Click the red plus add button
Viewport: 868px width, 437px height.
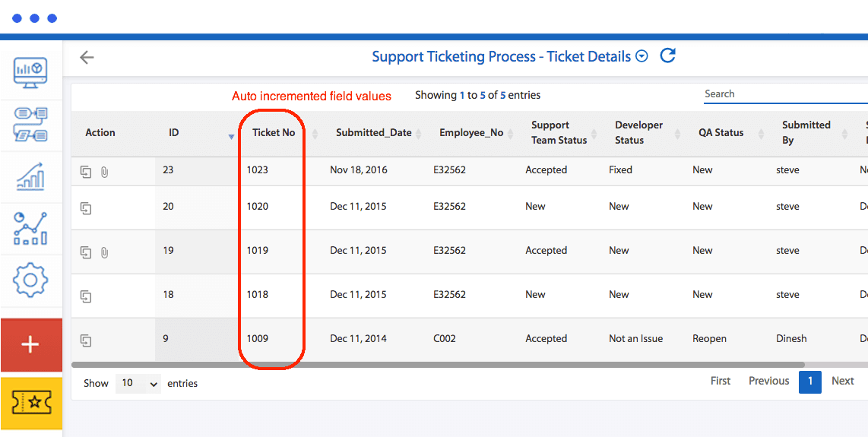(30, 345)
